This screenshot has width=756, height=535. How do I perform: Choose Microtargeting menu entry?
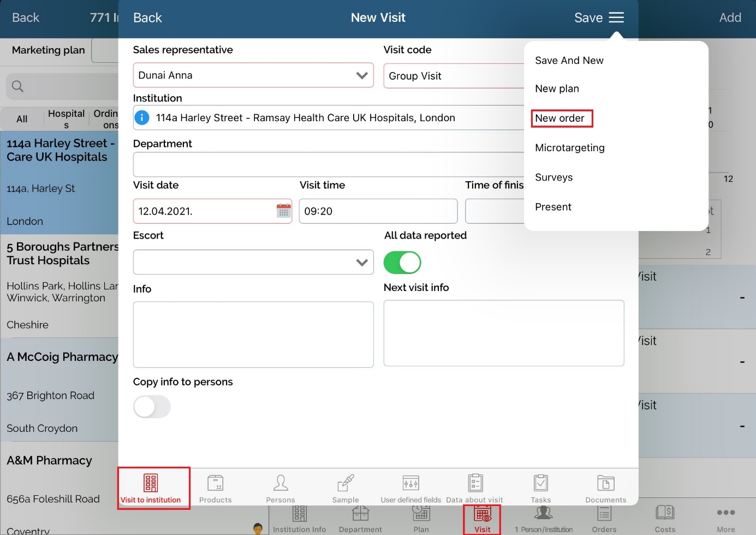(569, 148)
